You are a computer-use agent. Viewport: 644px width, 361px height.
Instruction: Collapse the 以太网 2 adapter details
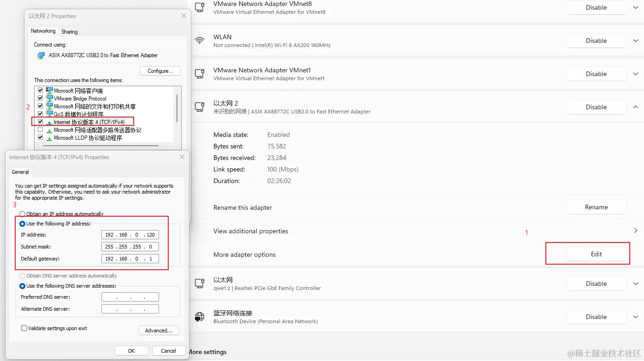pyautogui.click(x=636, y=107)
